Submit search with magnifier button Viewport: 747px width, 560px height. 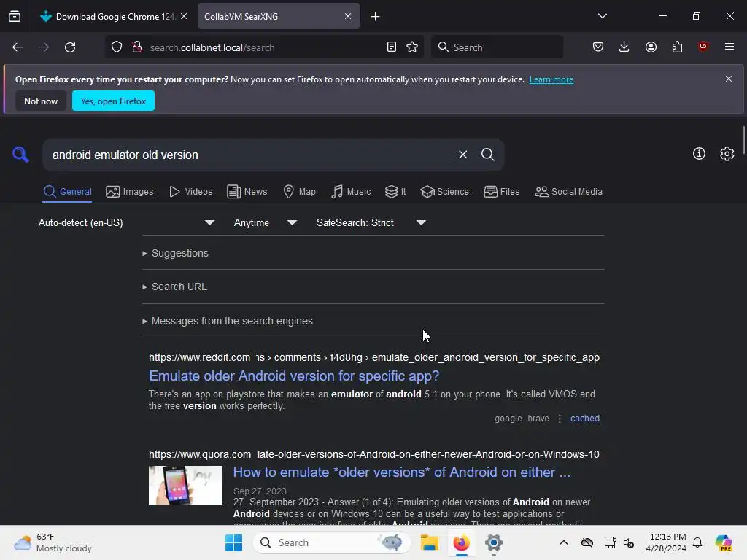pos(487,155)
